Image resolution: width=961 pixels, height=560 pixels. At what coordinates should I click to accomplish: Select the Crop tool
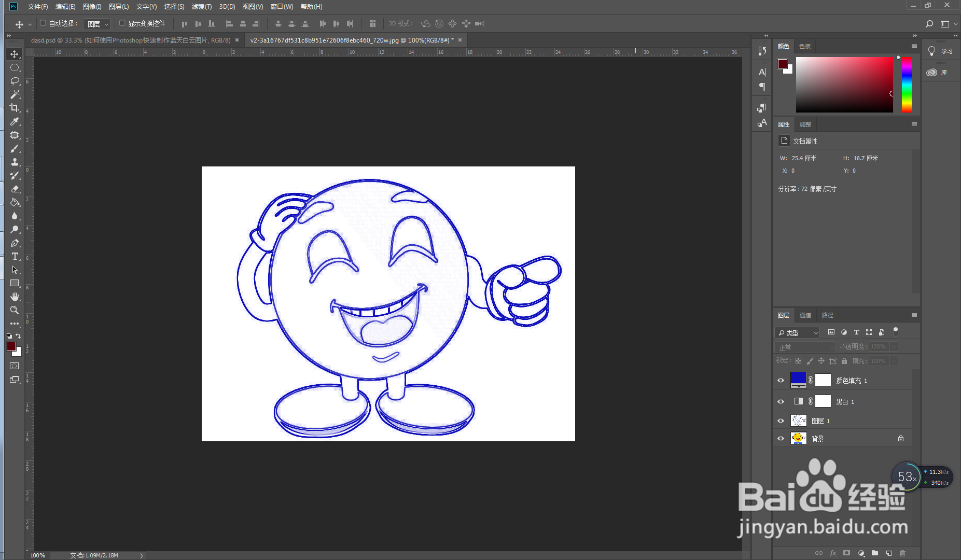pos(15,108)
